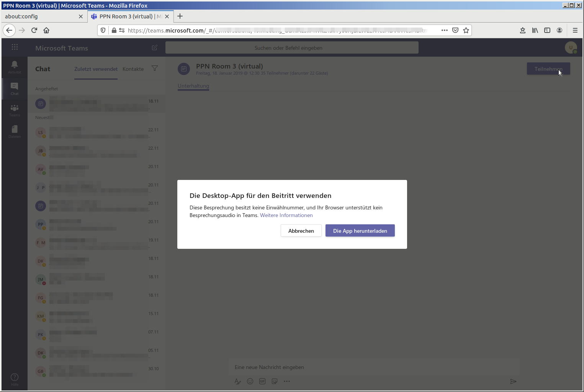Open the page actions three-dots menu
Screen dimensions: 584x392
click(444, 30)
